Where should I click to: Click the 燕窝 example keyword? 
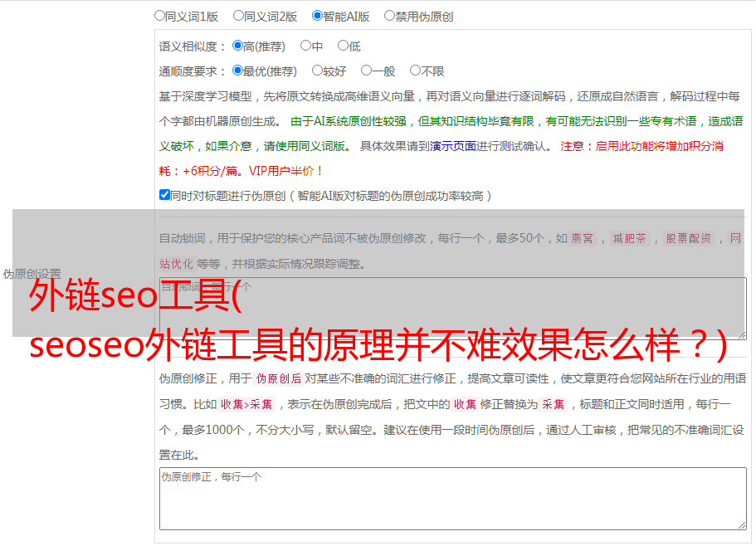tap(583, 238)
